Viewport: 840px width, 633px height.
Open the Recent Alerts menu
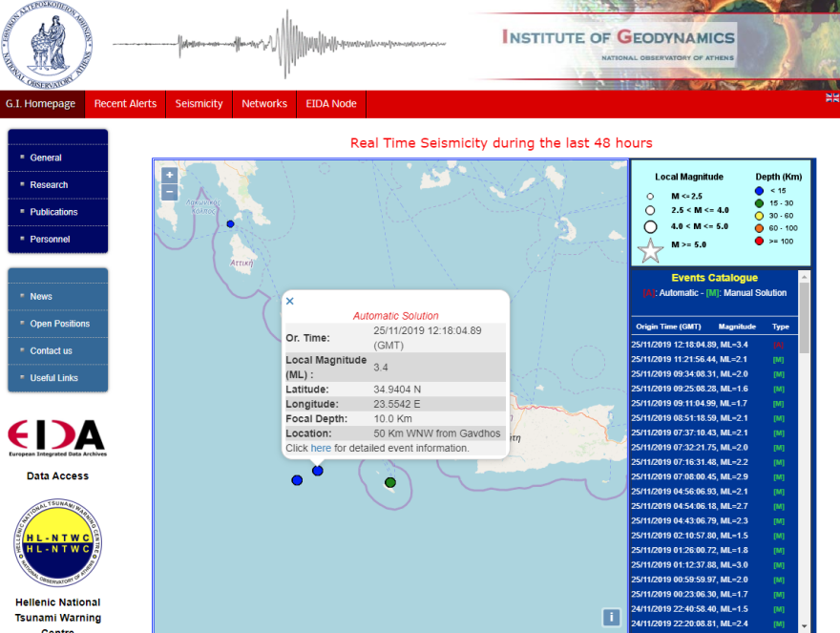pyautogui.click(x=125, y=104)
